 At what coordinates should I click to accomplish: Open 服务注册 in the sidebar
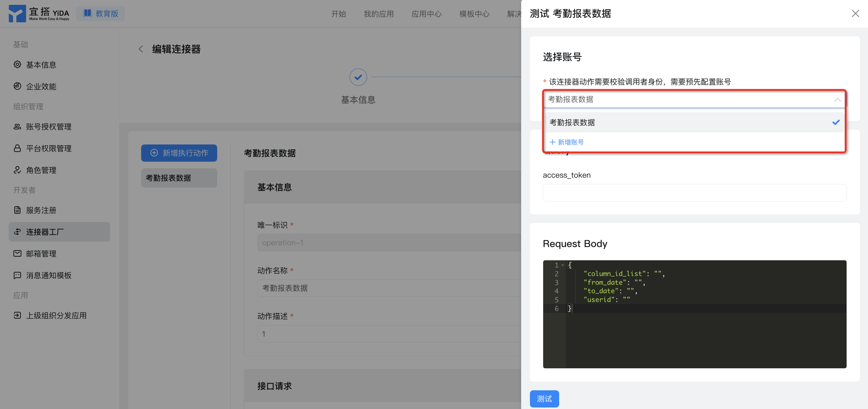pyautogui.click(x=59, y=210)
